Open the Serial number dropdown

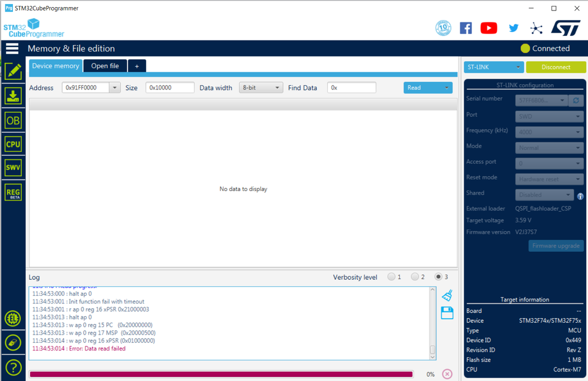coord(541,101)
